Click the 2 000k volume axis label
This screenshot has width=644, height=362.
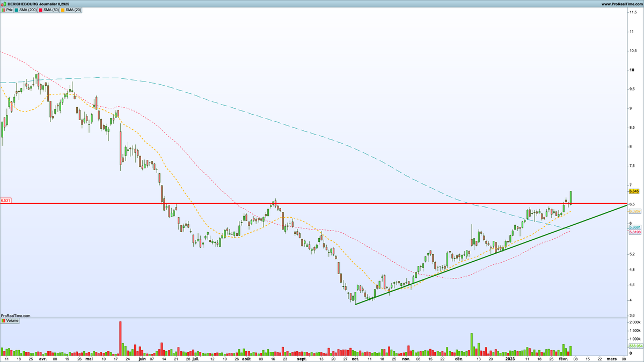point(635,322)
